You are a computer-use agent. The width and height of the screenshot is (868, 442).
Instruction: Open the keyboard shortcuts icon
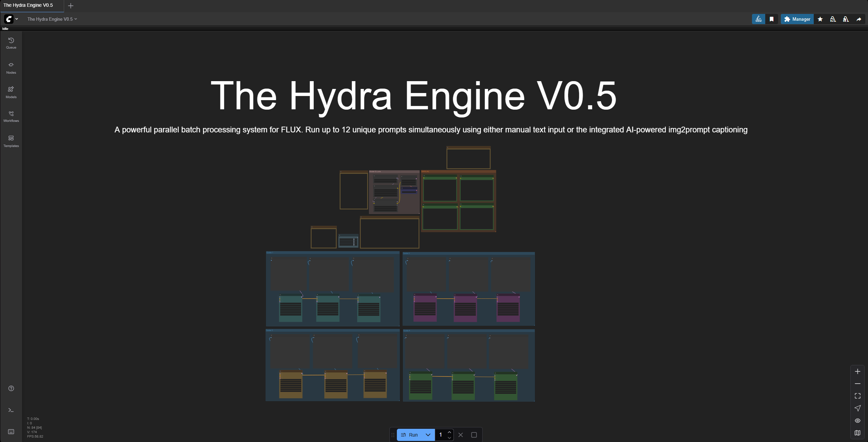pyautogui.click(x=11, y=431)
